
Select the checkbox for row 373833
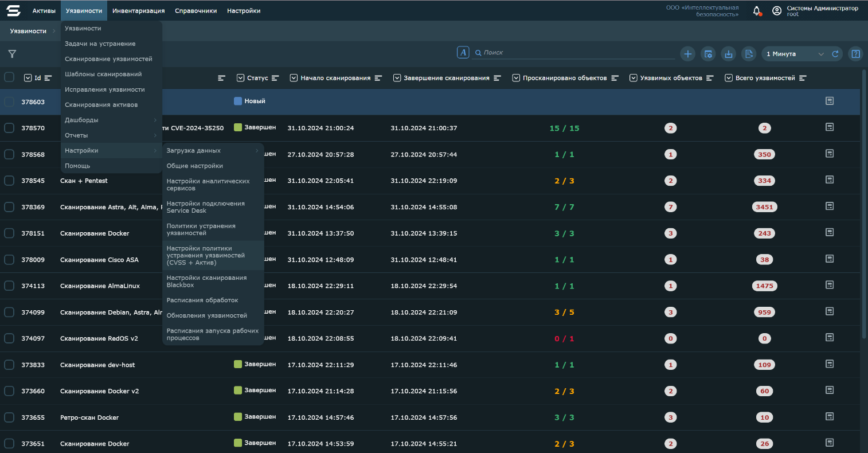tap(9, 365)
